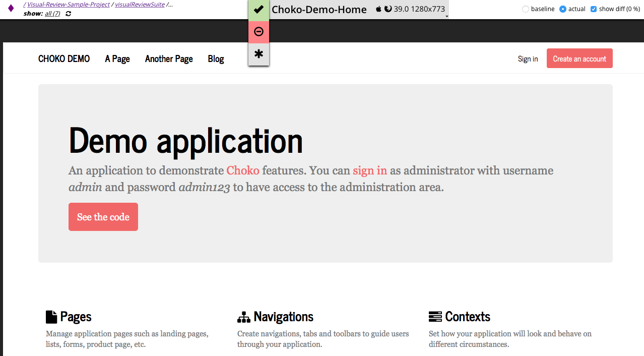
Task: Open 'Another Page' navigation item
Action: point(169,59)
